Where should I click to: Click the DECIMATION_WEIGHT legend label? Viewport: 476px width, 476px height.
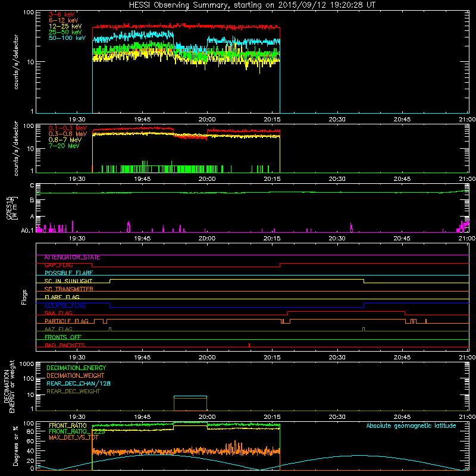point(76,376)
